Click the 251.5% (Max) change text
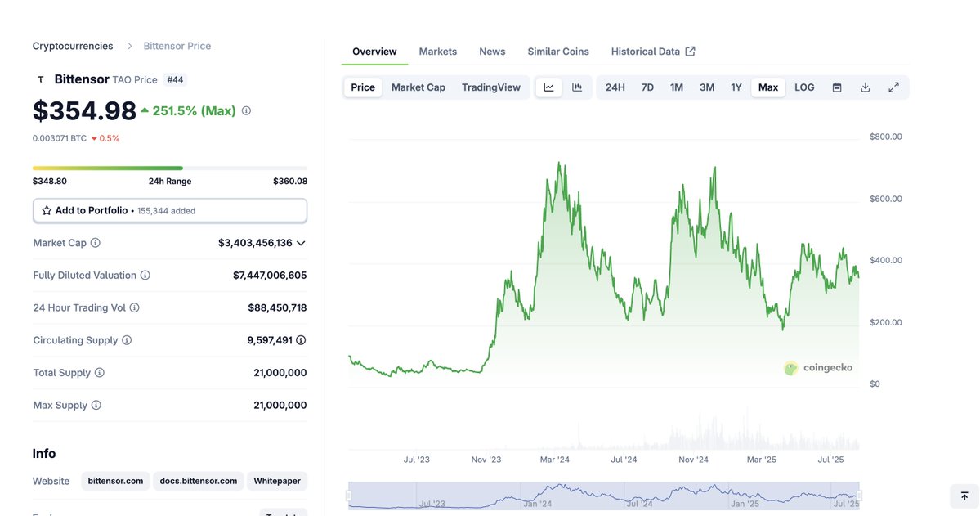The height and width of the screenshot is (516, 980). pos(194,110)
